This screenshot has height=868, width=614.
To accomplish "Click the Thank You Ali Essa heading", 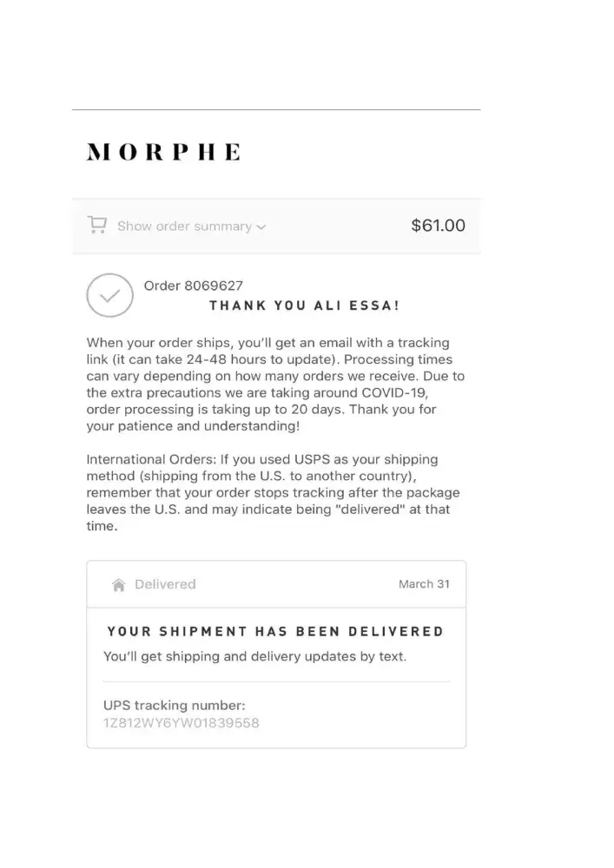I will (304, 306).
